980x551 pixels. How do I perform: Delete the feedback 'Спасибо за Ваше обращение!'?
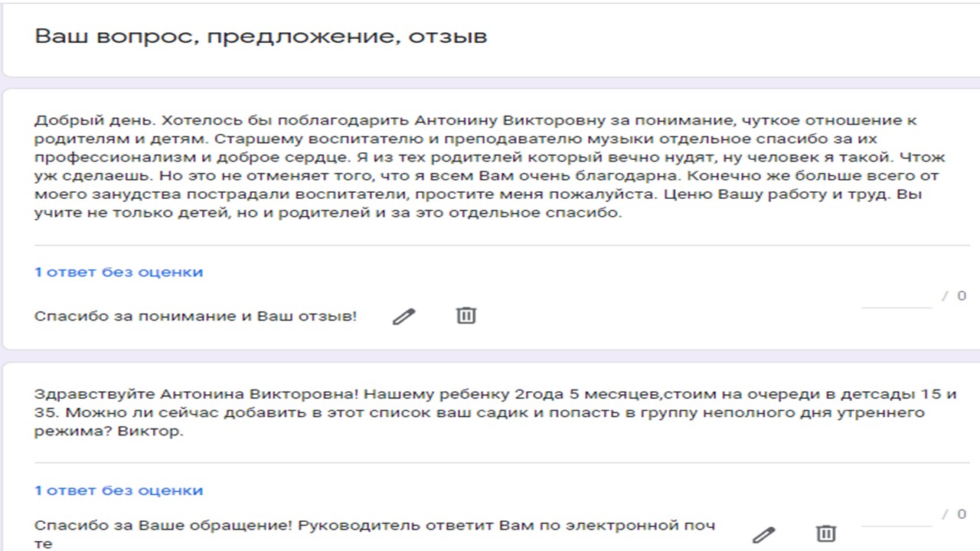click(x=825, y=533)
